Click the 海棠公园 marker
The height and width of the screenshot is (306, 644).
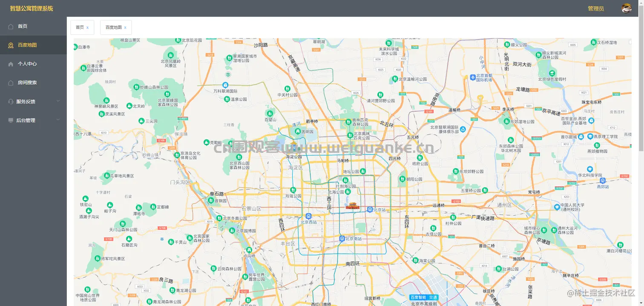pyautogui.click(x=416, y=260)
